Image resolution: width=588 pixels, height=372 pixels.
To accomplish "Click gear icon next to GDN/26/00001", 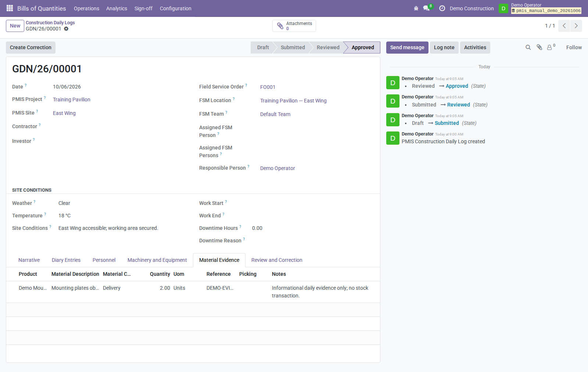I will click(x=66, y=29).
